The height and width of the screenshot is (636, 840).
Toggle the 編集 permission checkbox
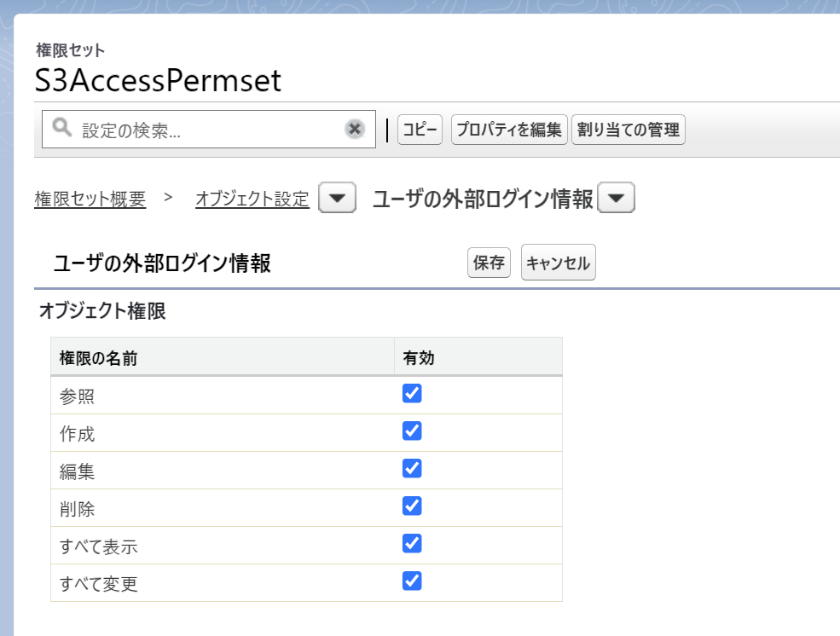[412, 468]
